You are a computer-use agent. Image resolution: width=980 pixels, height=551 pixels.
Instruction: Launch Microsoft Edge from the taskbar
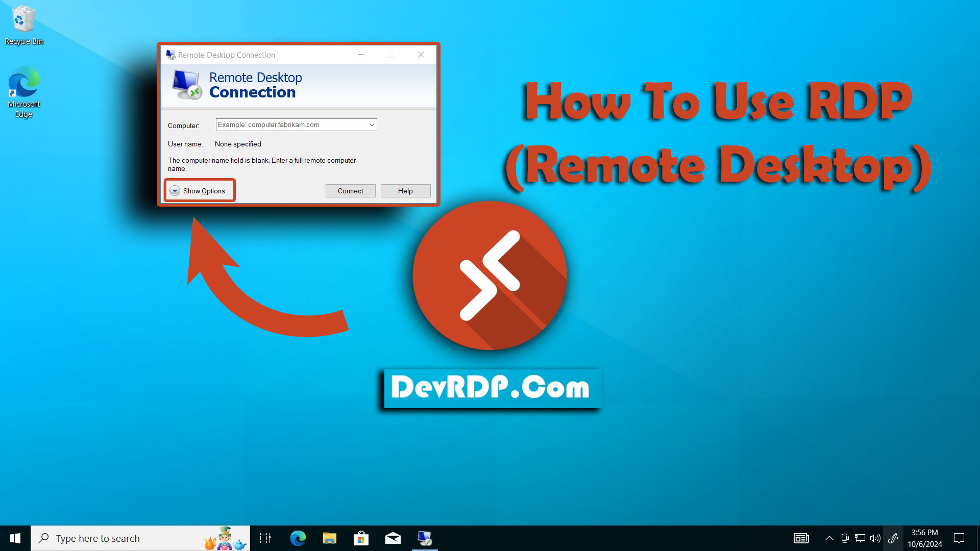tap(298, 538)
